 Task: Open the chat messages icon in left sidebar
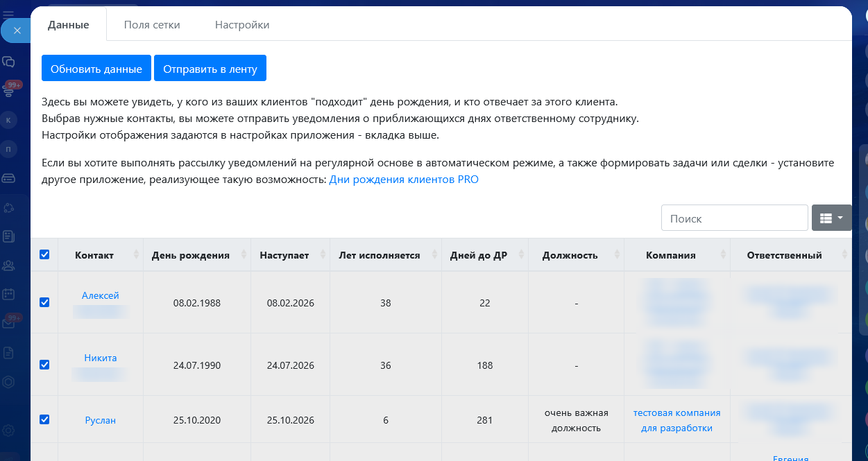[9, 62]
